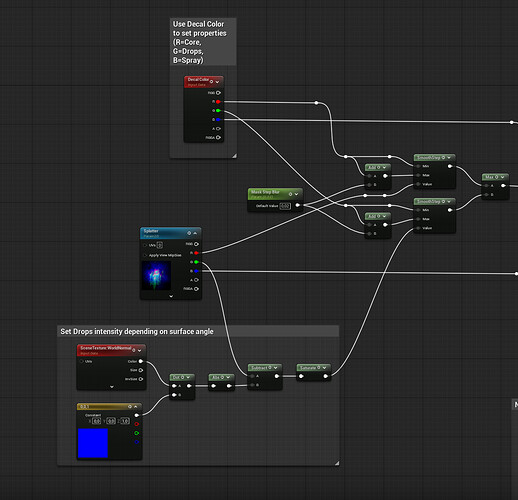Image resolution: width=518 pixels, height=500 pixels.
Task: Expand the Decal Color node header chevron
Action: click(217, 82)
